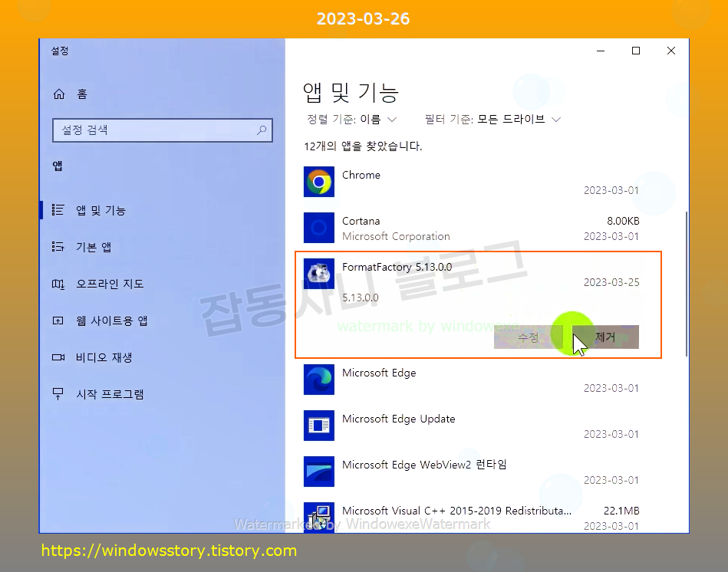Screen dimensions: 728x572
Task: Click the Visual C++ Redistributable icon
Action: point(319,518)
